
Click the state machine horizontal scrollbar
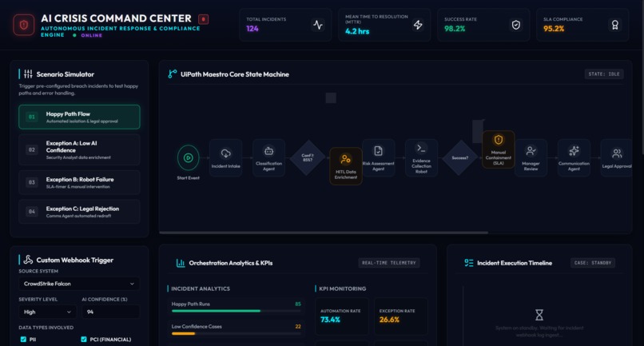click(x=324, y=233)
